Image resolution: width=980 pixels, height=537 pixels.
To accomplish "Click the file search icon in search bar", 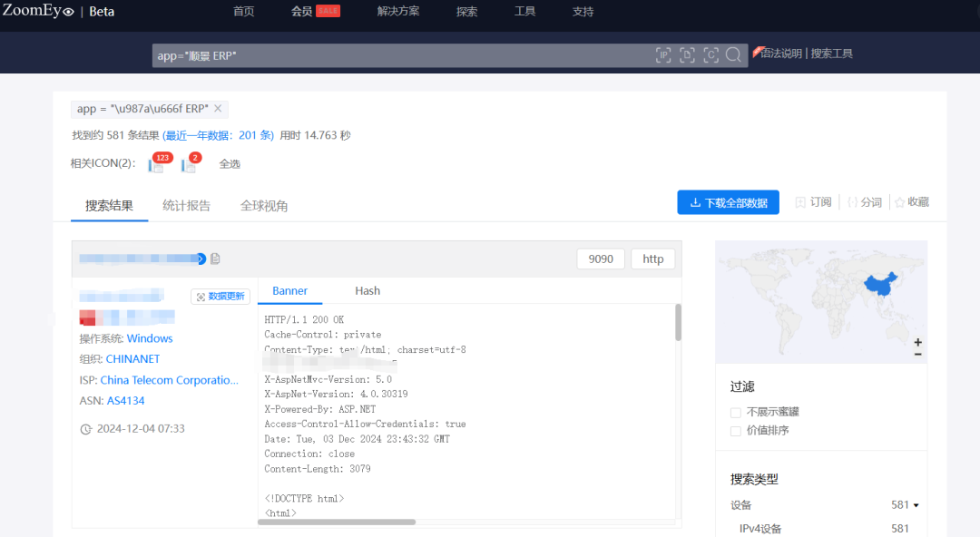I will [x=687, y=55].
